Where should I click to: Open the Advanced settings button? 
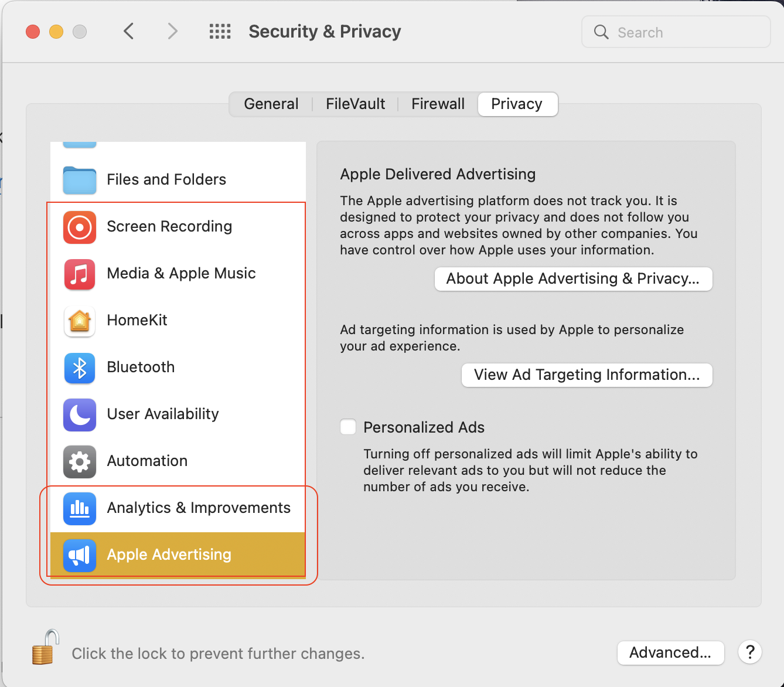coord(670,652)
